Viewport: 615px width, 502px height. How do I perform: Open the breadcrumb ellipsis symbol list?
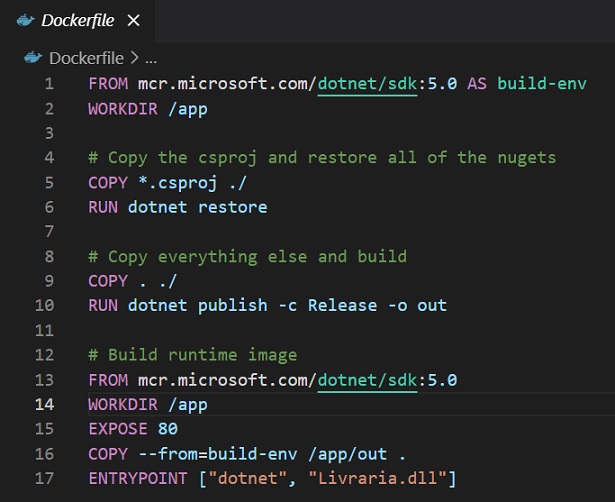(x=151, y=60)
